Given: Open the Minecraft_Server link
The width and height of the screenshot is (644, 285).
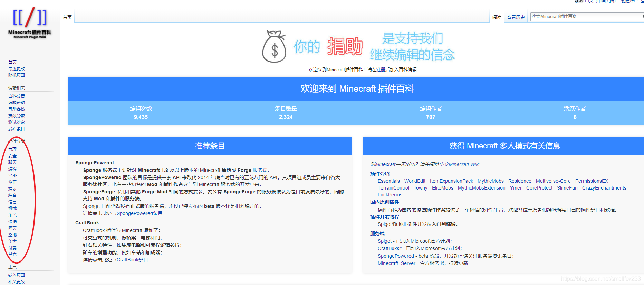Looking at the screenshot, I should (397, 263).
